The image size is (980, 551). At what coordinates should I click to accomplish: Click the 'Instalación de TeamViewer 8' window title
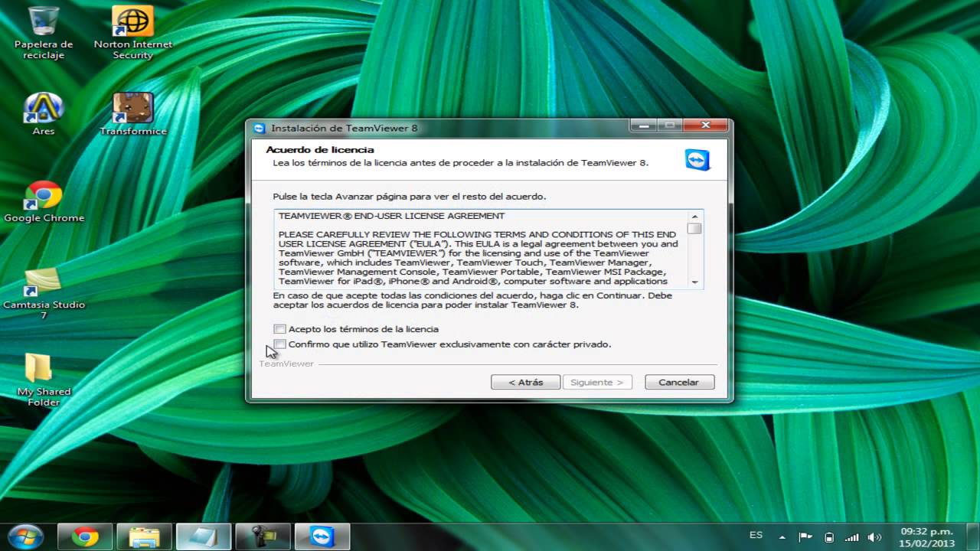pos(345,128)
